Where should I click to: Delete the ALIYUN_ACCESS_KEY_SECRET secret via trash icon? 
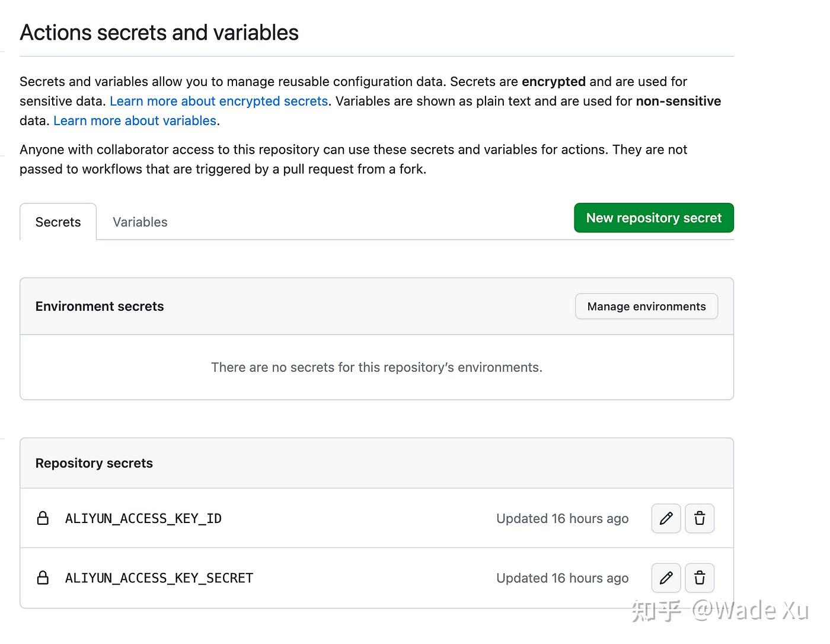click(x=700, y=578)
